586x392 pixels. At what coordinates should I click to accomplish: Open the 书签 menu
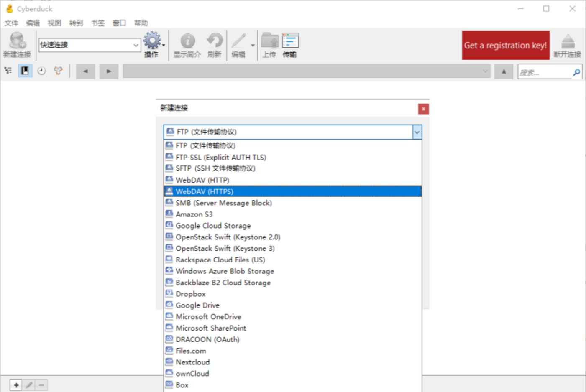pos(98,23)
